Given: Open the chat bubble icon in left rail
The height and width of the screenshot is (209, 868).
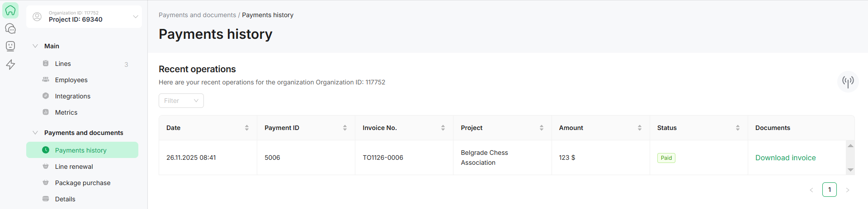Looking at the screenshot, I should [10, 28].
